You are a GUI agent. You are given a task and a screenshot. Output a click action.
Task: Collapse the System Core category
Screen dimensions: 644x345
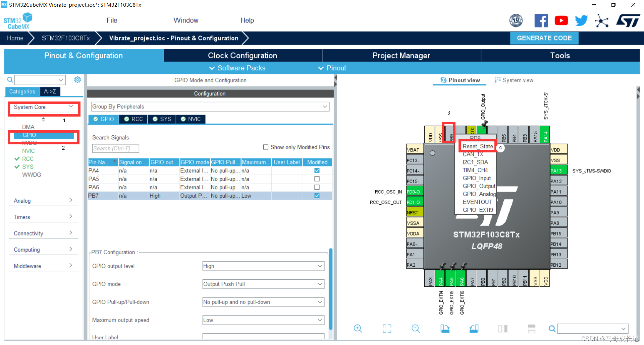coord(44,107)
